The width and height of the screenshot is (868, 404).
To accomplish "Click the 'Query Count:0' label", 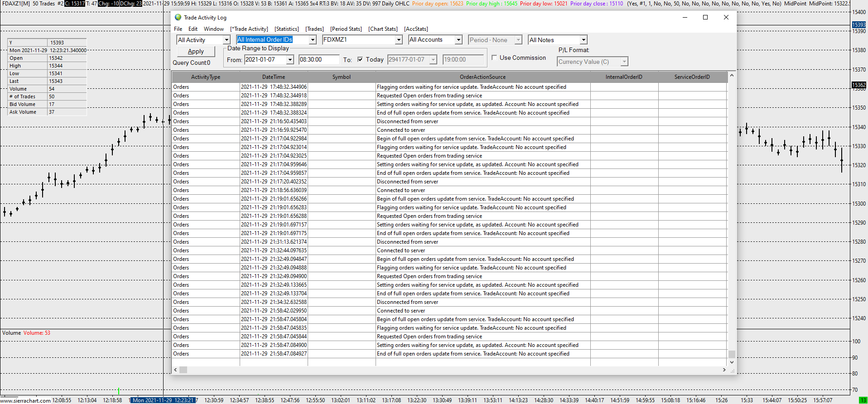I will coord(191,63).
